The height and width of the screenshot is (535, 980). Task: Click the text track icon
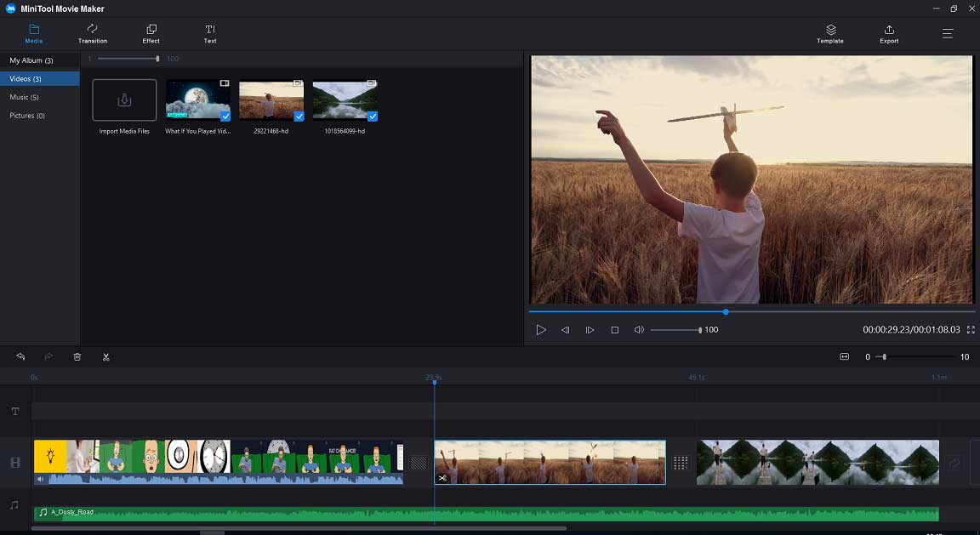[x=15, y=412]
